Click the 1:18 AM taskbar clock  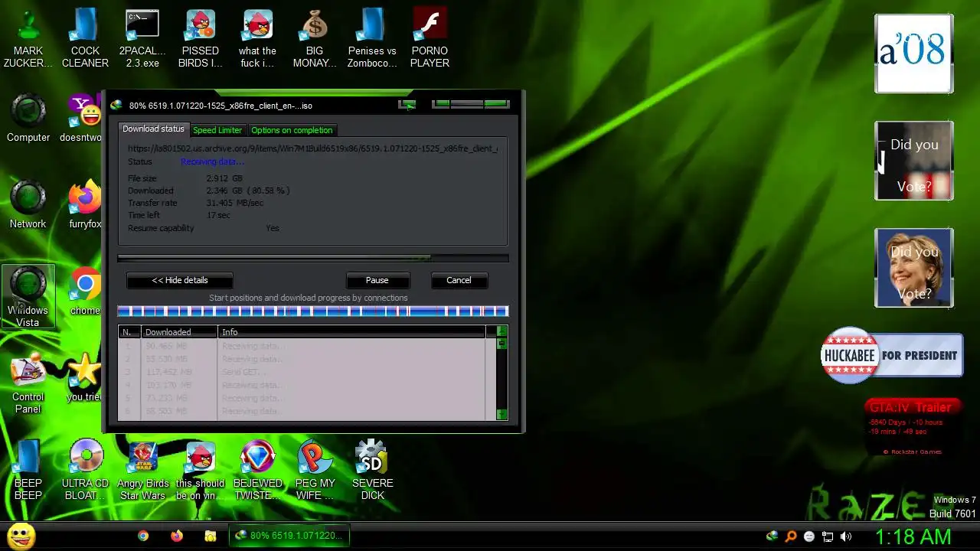tap(913, 536)
